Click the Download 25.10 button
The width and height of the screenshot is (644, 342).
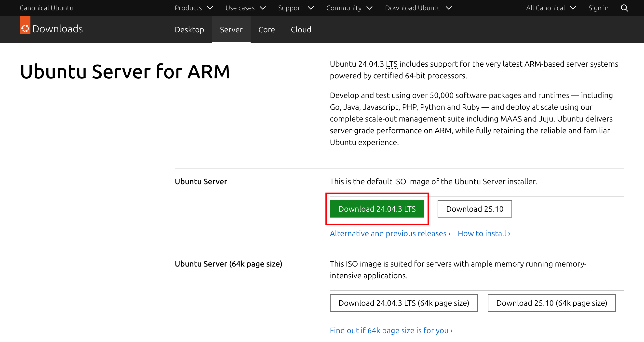coord(474,209)
